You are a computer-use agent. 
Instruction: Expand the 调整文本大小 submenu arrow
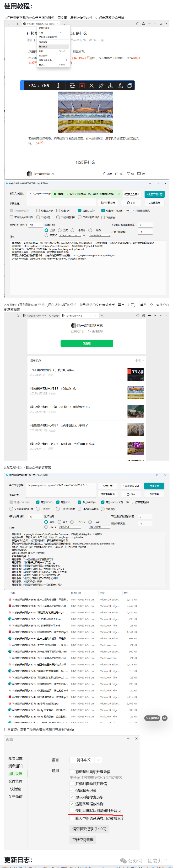[67, 60]
